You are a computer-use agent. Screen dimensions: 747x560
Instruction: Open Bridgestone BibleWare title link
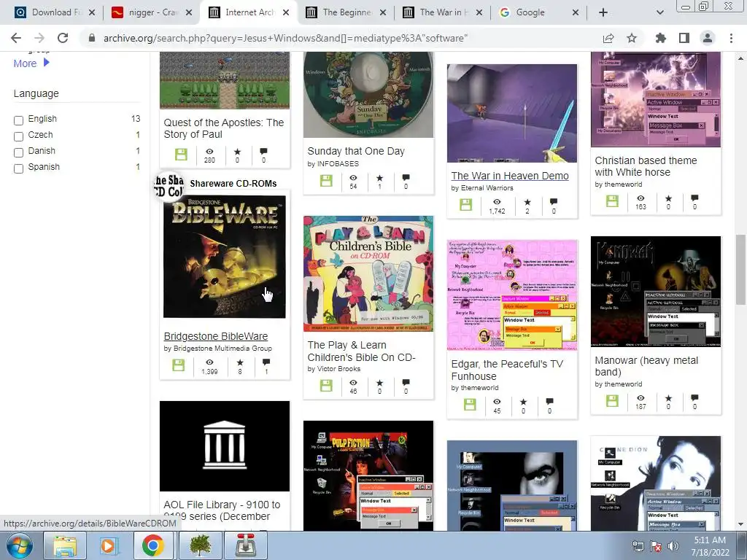coord(215,336)
